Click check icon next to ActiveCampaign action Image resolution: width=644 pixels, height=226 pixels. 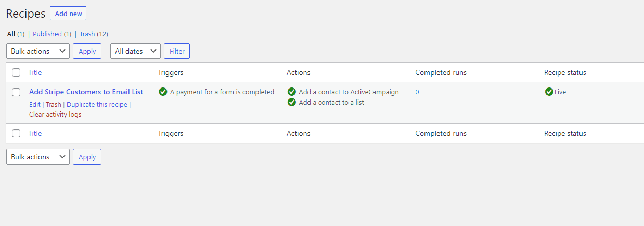tap(291, 92)
